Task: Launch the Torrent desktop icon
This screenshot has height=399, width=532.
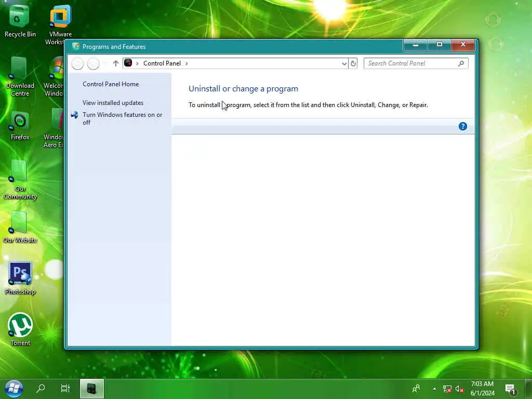Action: pos(20,329)
